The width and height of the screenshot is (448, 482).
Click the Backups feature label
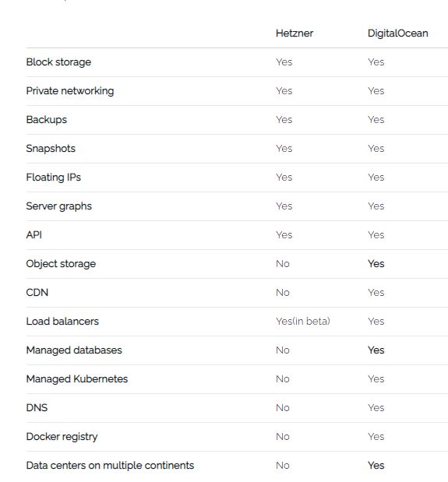point(47,120)
